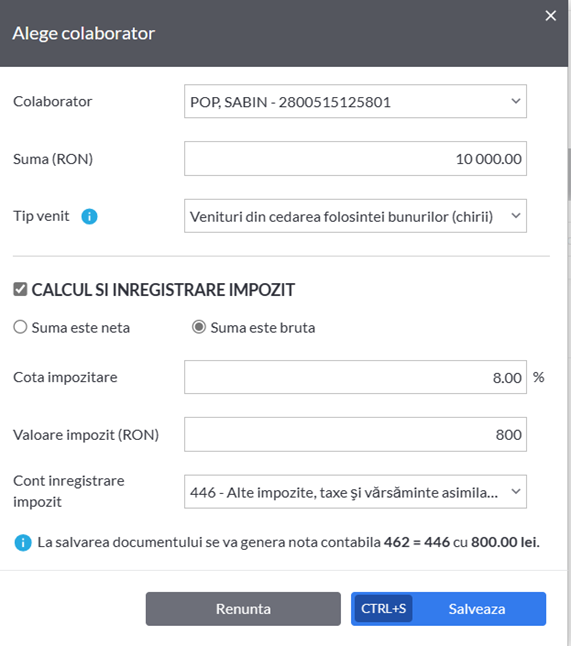This screenshot has width=571, height=646.
Task: Close the Alege colaborator dialog
Action: [x=550, y=16]
